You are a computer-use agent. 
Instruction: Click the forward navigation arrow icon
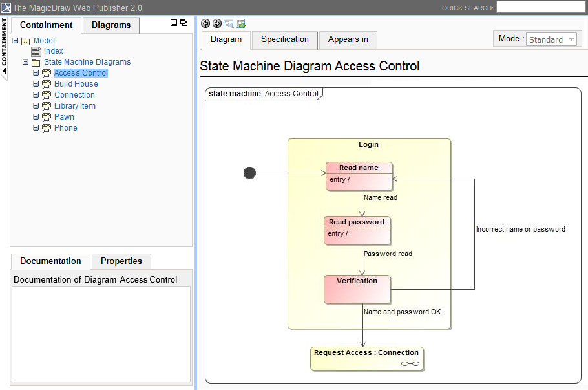(x=217, y=23)
